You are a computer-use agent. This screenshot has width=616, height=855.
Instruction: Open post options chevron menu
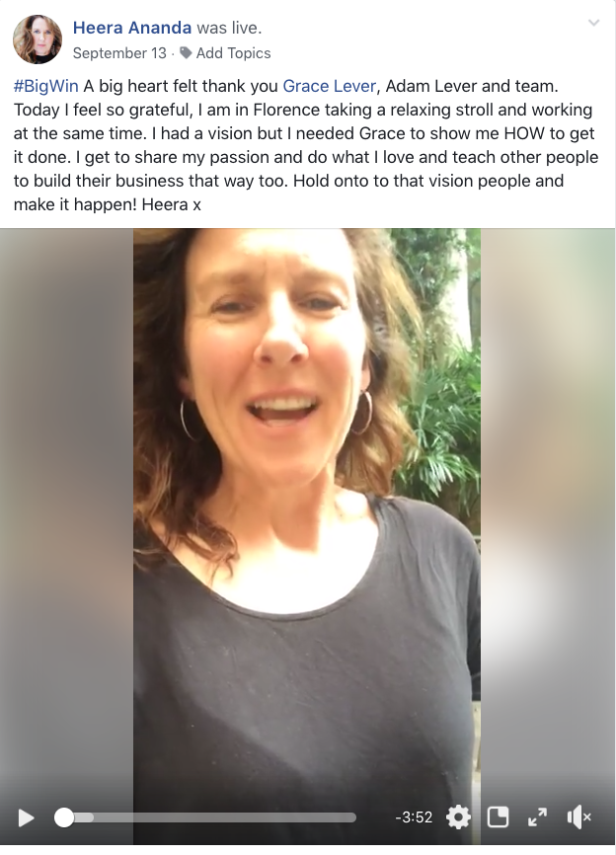click(x=593, y=23)
